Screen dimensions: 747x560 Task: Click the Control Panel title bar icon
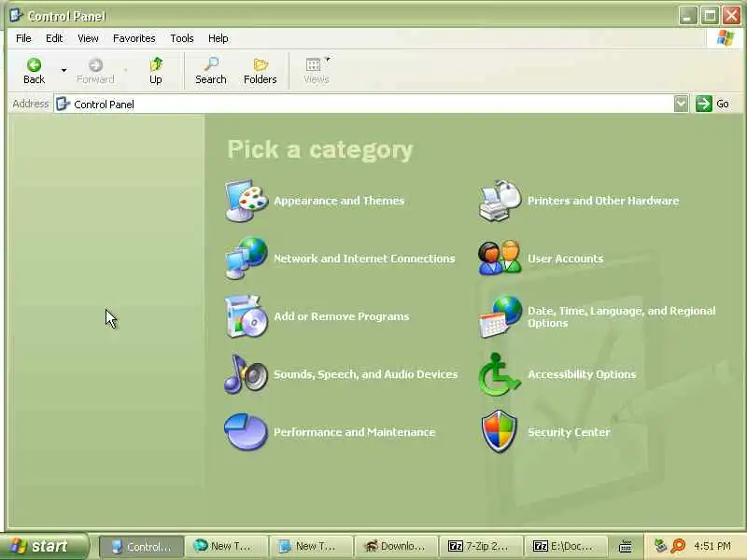16,15
